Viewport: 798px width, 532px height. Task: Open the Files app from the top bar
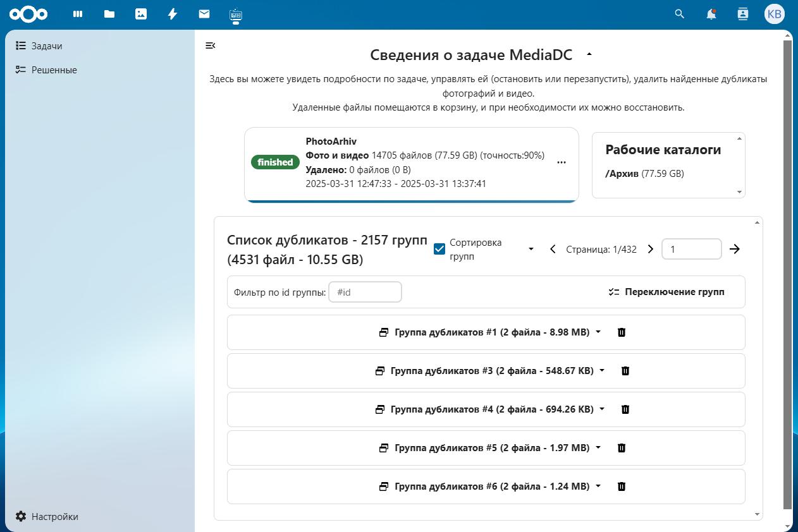point(109,14)
